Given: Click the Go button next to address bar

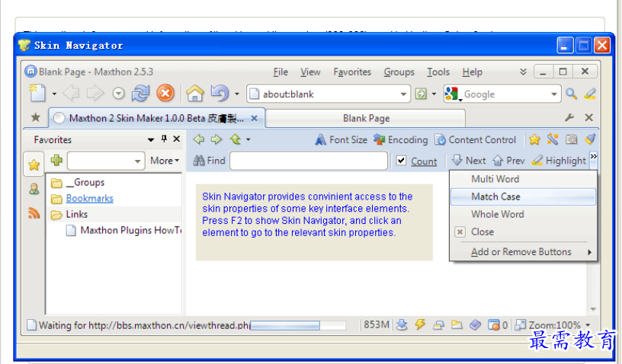Looking at the screenshot, I should point(421,94).
